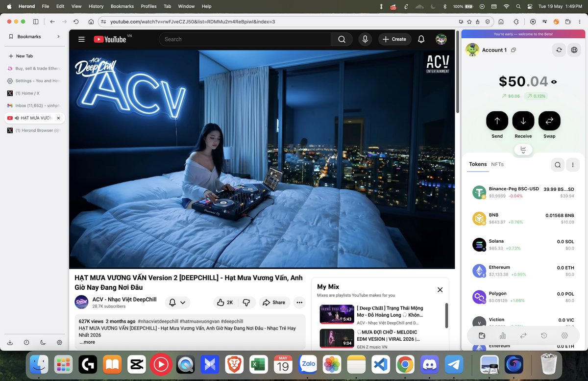588x381 pixels.
Task: Play MƯA ĐỢI CHỜ mix thumbnail
Action: tap(337, 338)
